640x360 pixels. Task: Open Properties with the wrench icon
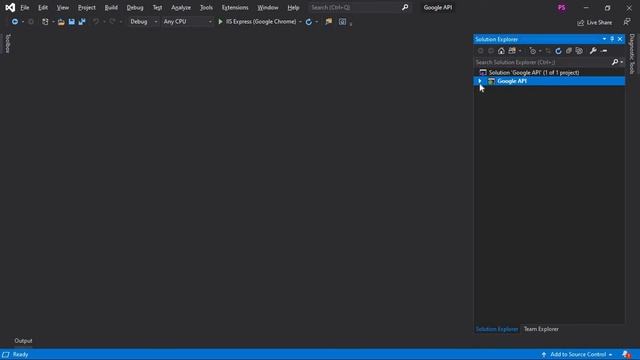click(x=593, y=51)
